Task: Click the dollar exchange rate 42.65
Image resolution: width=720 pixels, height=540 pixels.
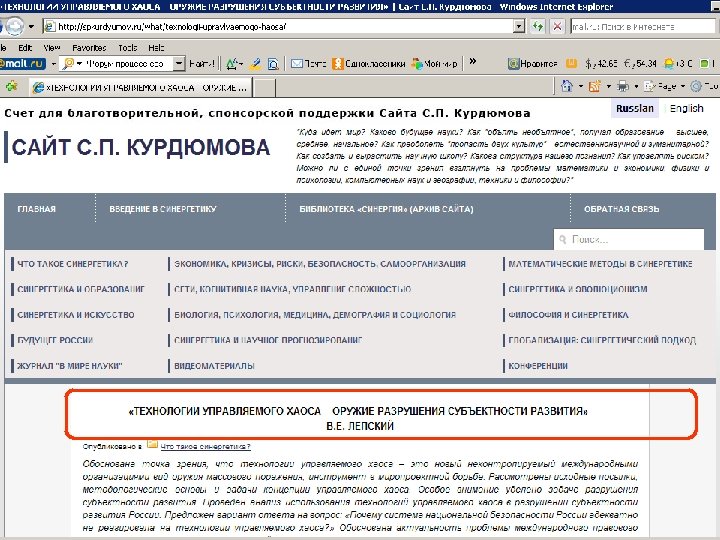Action: coord(601,64)
